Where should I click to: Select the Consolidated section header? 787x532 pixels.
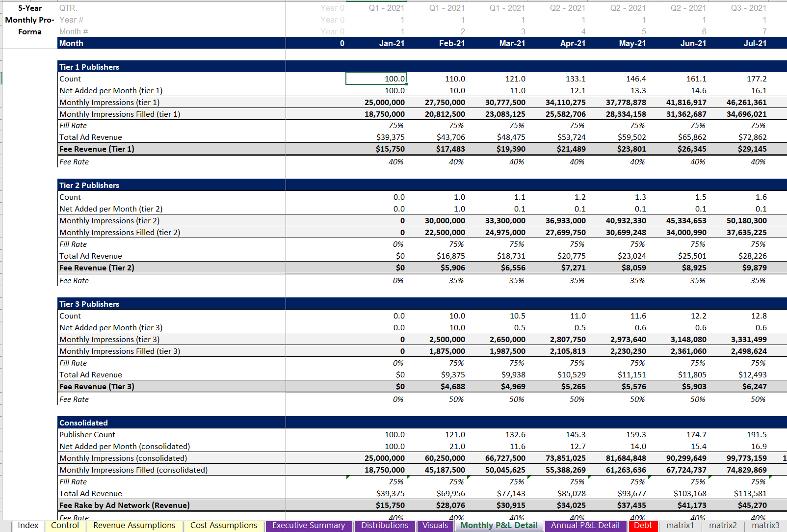point(83,423)
